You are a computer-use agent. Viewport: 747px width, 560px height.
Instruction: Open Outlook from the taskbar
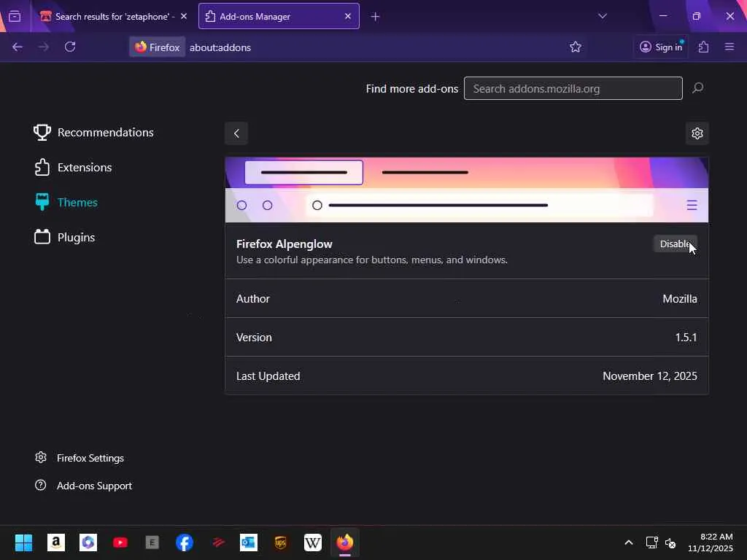248,542
